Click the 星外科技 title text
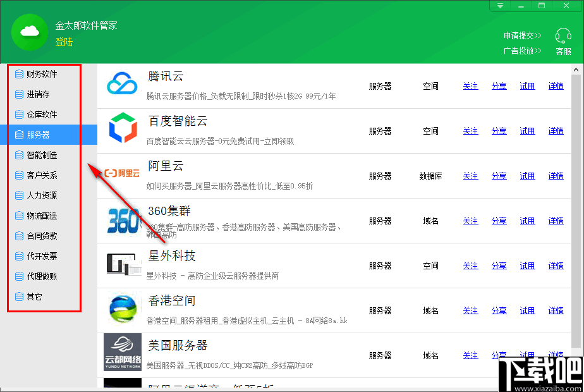 tap(172, 255)
